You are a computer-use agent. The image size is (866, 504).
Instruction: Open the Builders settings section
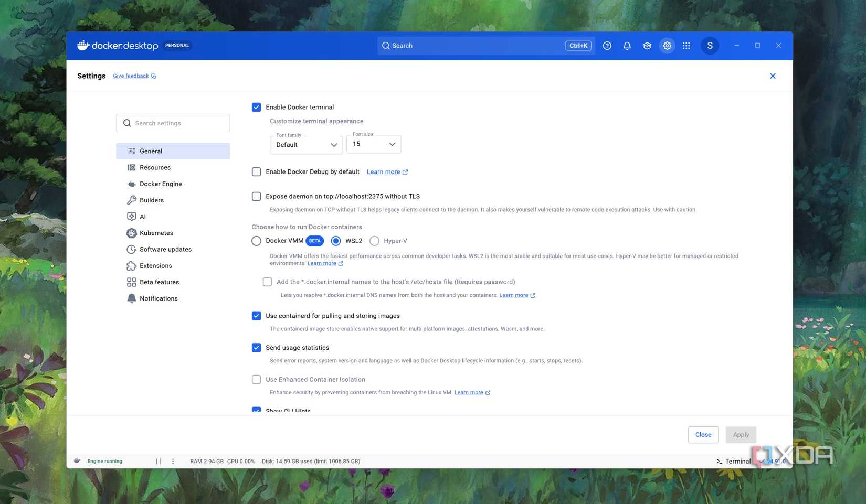pos(173,200)
